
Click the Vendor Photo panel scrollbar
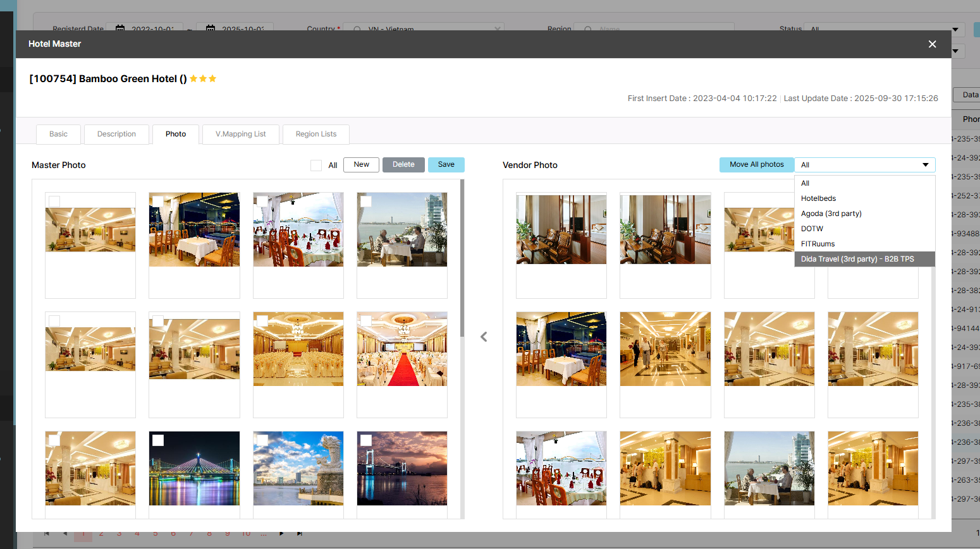click(933, 392)
